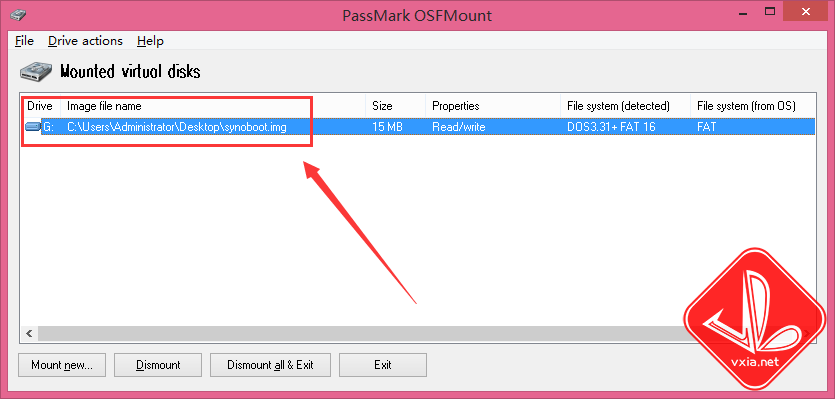Select the synoboot.img row in the list

coord(418,127)
